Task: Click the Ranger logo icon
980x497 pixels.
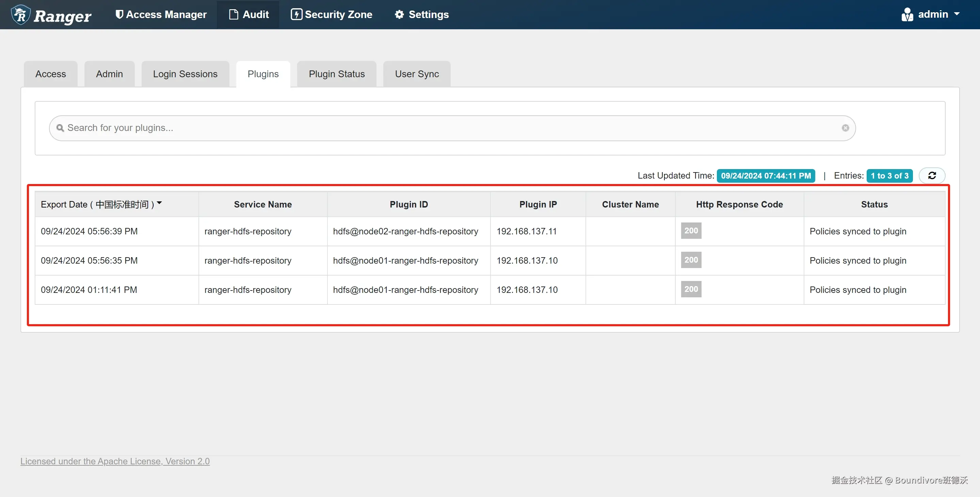Action: click(x=21, y=15)
